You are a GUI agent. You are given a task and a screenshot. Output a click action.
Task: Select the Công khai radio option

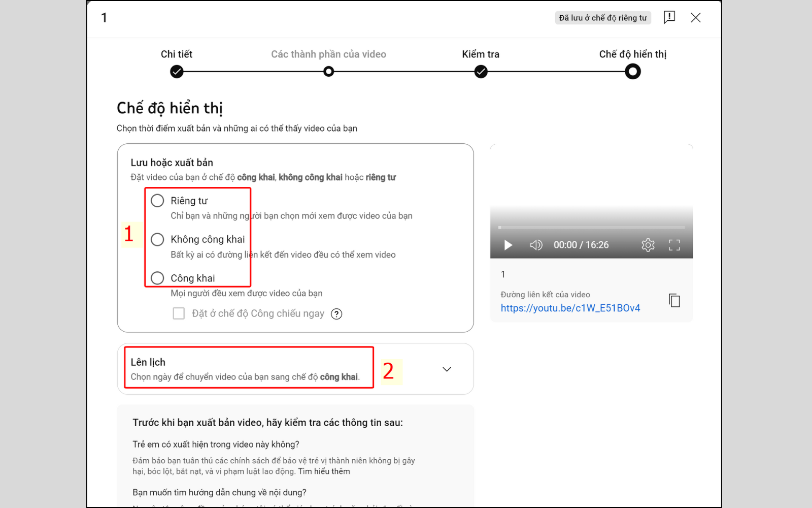click(157, 278)
